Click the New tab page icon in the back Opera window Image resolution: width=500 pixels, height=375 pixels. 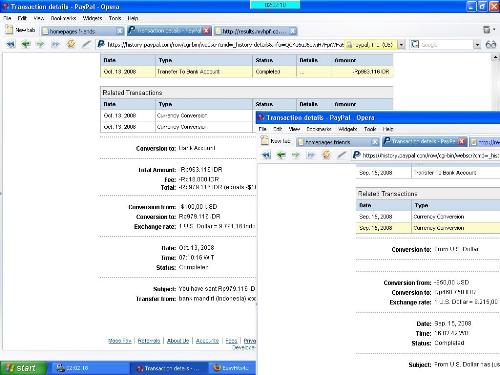point(10,30)
